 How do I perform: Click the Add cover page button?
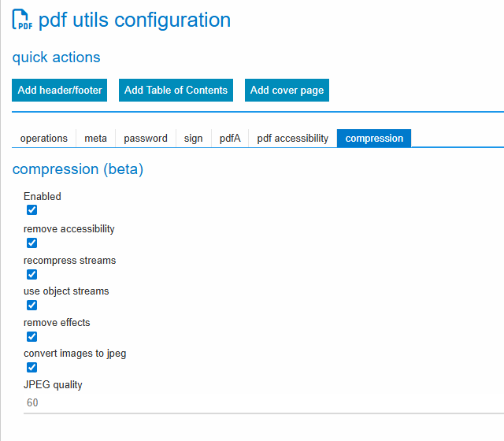[x=287, y=90]
